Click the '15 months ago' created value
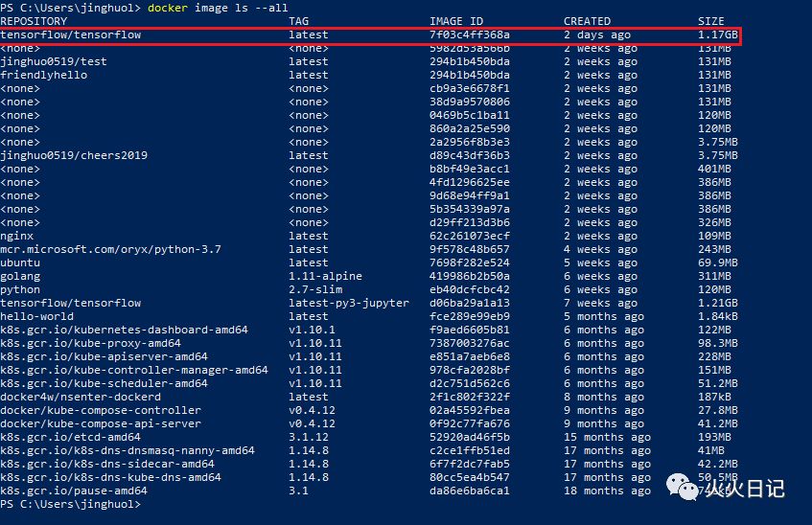 tap(608, 438)
